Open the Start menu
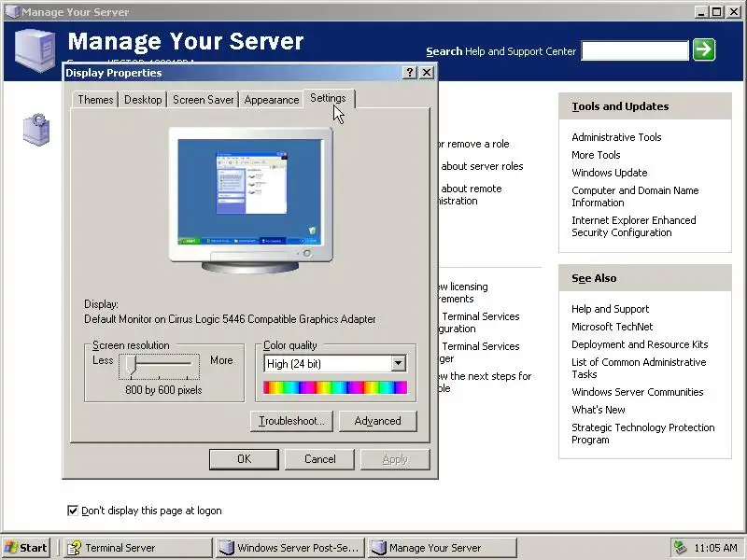The image size is (747, 560). click(x=26, y=548)
